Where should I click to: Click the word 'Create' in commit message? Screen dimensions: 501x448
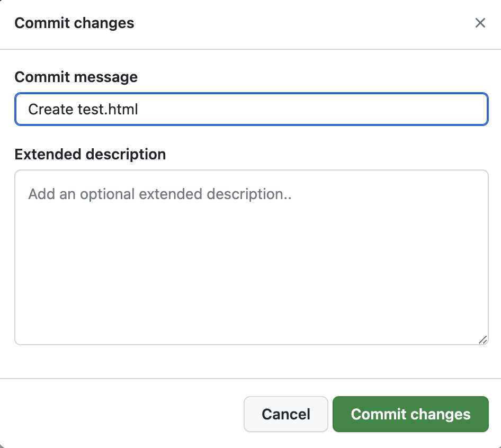click(50, 110)
